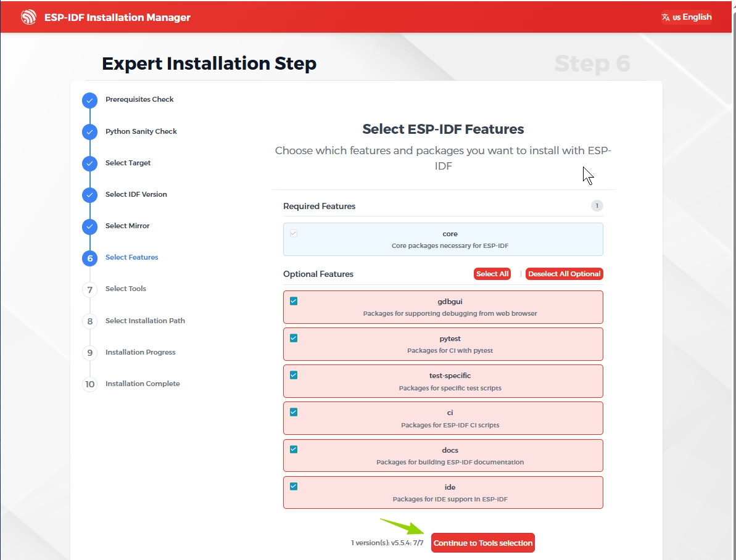Screen dimensions: 736x560
Task: Click the pytest feature name
Action: coord(450,339)
